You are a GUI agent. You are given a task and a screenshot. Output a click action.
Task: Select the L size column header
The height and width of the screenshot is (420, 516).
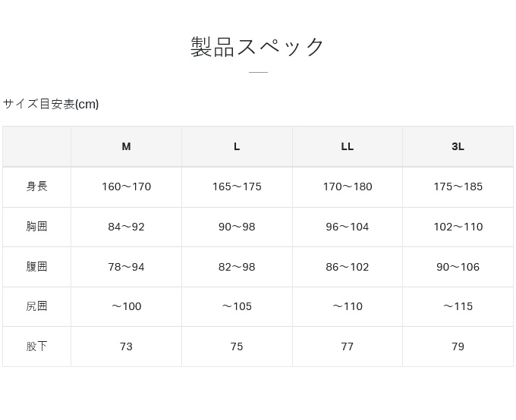tap(237, 146)
